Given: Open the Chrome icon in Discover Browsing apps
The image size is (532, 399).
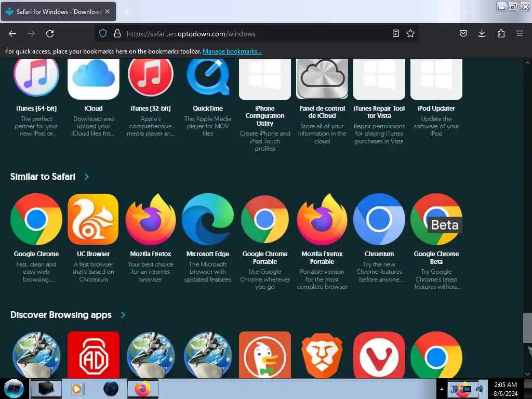Looking at the screenshot, I should [x=436, y=355].
